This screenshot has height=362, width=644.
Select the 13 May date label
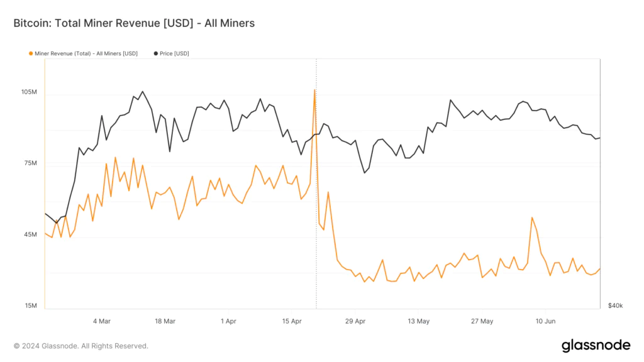419,321
